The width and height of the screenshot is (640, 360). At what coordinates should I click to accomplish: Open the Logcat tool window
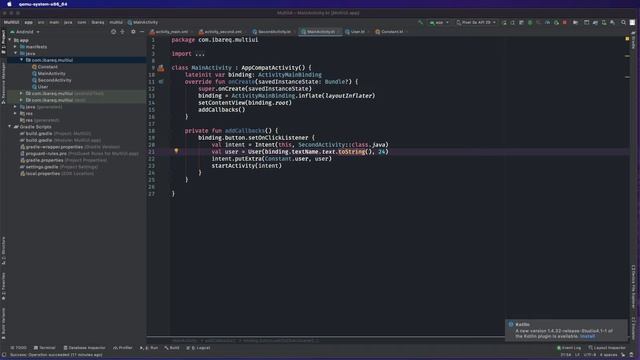[198, 348]
